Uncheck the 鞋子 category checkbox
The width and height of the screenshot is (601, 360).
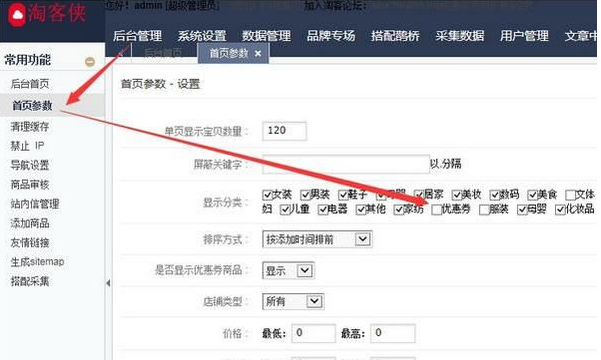(343, 195)
